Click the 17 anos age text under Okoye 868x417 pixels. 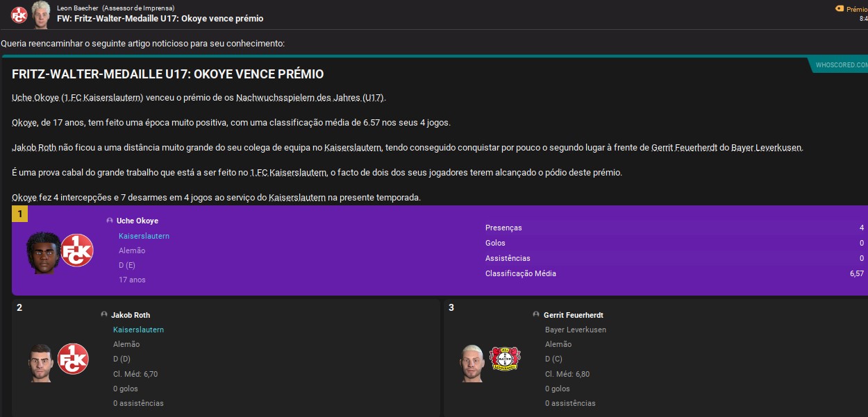point(132,280)
